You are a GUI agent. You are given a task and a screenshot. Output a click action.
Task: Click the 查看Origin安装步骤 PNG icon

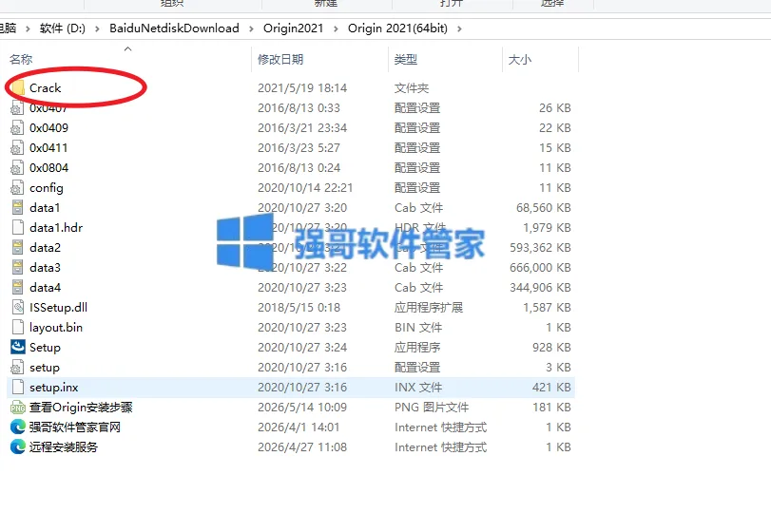(18, 408)
